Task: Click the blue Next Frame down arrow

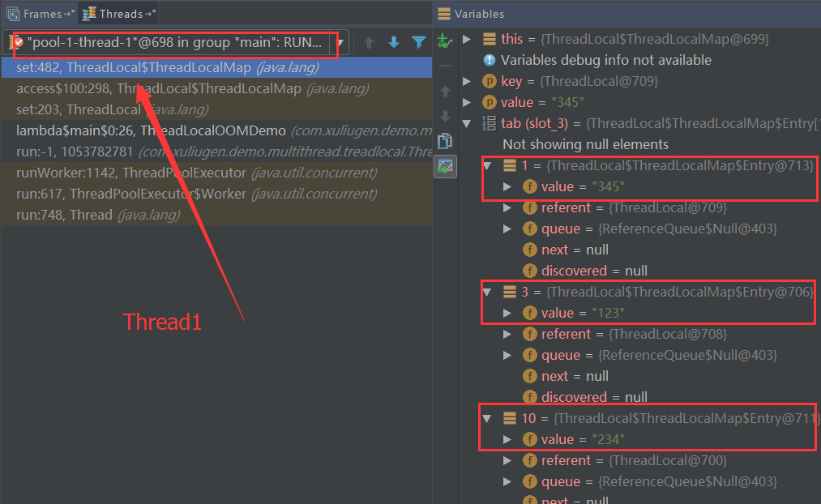Action: click(x=394, y=42)
